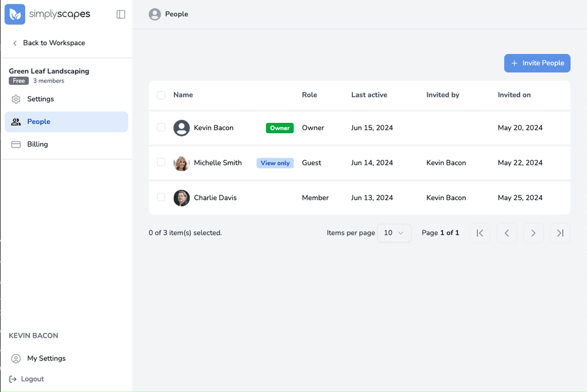This screenshot has height=392, width=587.
Task: Collapse the sidebar panel icon
Action: (x=121, y=15)
